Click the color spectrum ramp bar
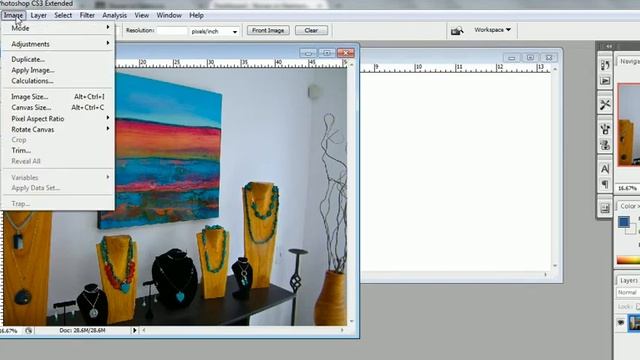The width and height of the screenshot is (640, 360). (x=628, y=260)
